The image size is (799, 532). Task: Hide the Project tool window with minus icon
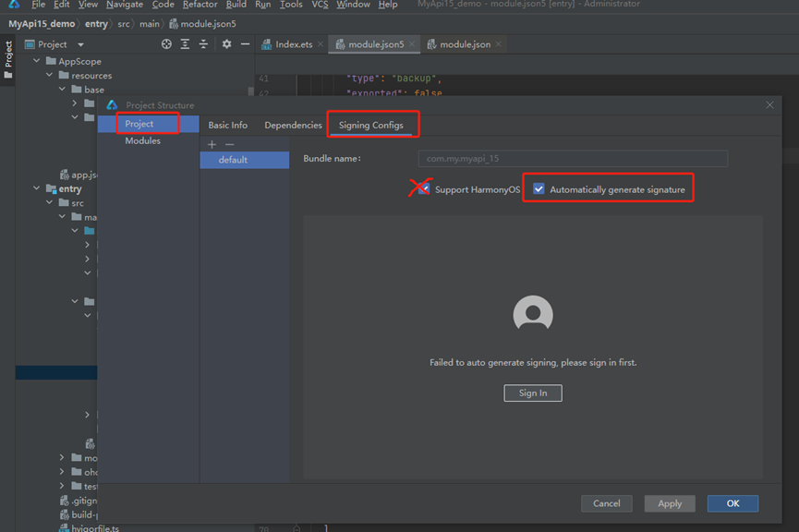(245, 44)
